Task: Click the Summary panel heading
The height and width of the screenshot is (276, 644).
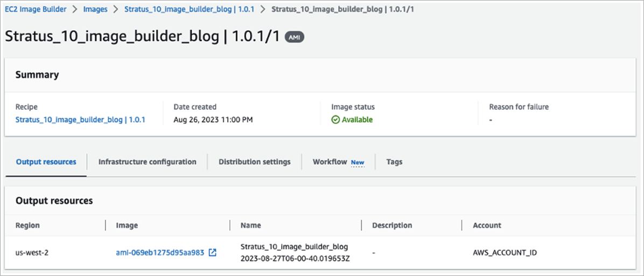Action: 37,75
